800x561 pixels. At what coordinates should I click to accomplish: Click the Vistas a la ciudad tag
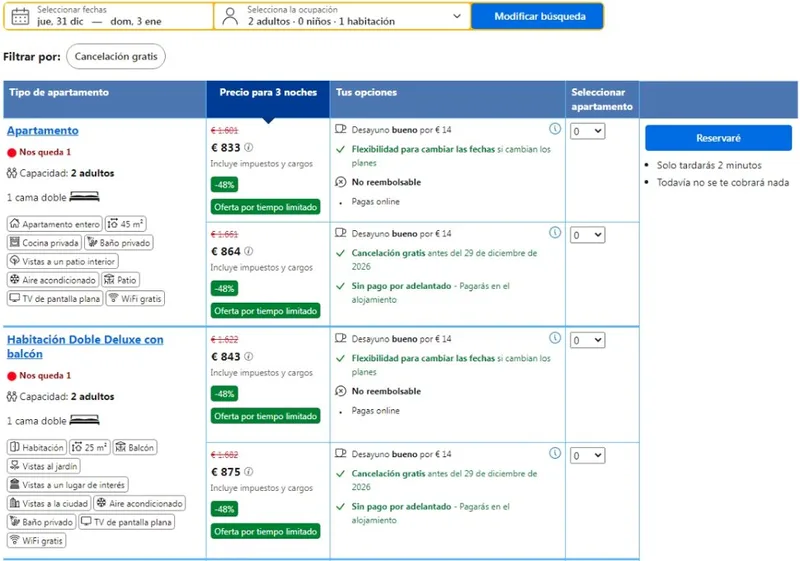pyautogui.click(x=49, y=503)
